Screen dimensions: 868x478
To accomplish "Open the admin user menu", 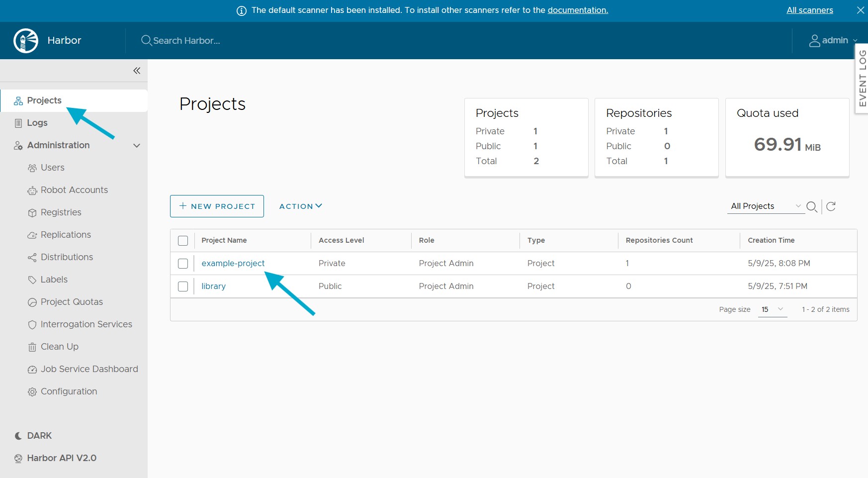I will [833, 40].
